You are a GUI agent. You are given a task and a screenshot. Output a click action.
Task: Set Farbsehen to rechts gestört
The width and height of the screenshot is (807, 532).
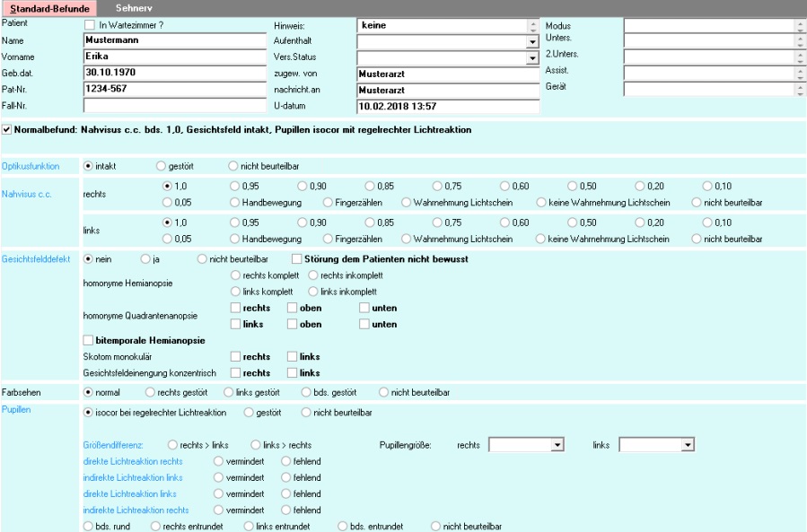point(150,393)
